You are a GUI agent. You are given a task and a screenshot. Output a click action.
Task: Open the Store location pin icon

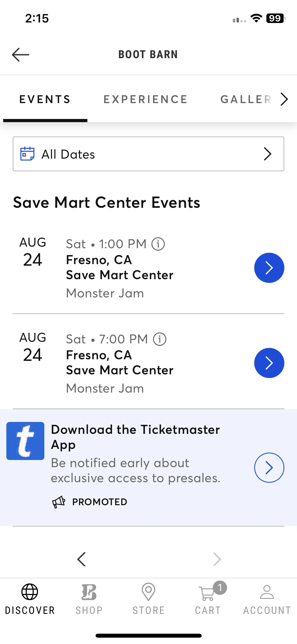[x=148, y=592]
